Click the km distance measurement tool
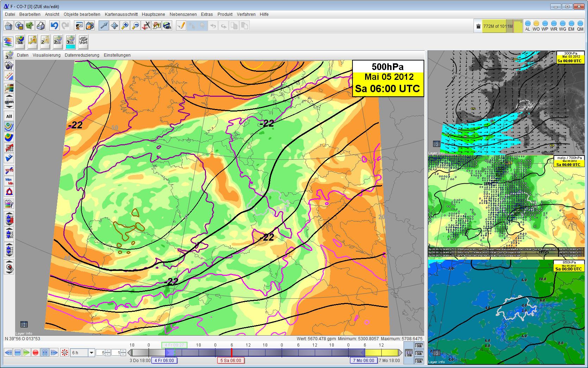Screen dimensions: 588x368 click(x=167, y=26)
